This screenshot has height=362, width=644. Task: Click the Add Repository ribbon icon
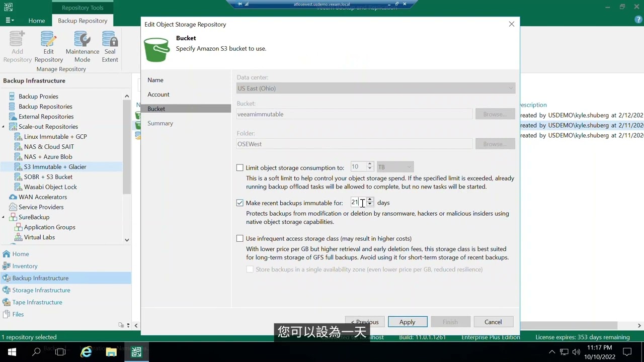pyautogui.click(x=18, y=47)
